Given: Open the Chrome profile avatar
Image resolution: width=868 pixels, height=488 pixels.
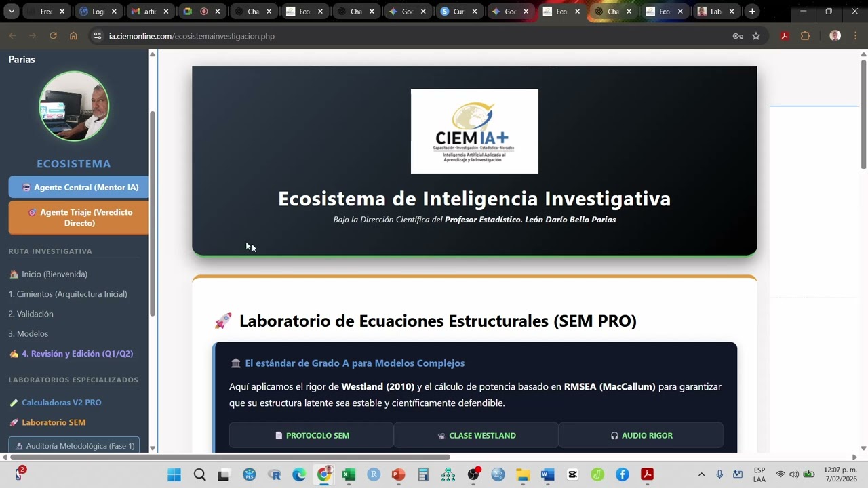Looking at the screenshot, I should [835, 36].
